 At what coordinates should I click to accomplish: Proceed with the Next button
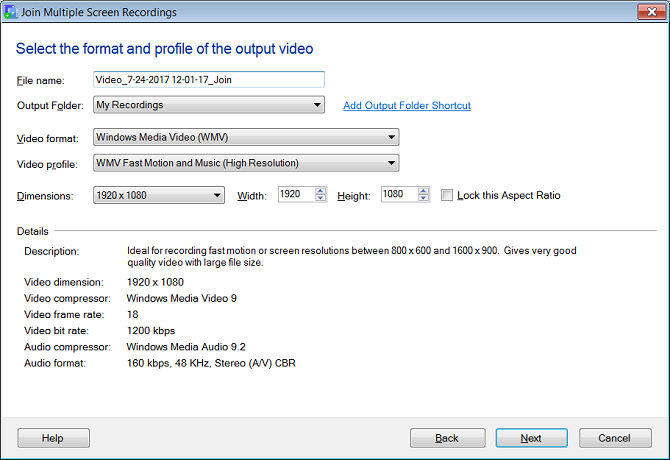pyautogui.click(x=531, y=438)
